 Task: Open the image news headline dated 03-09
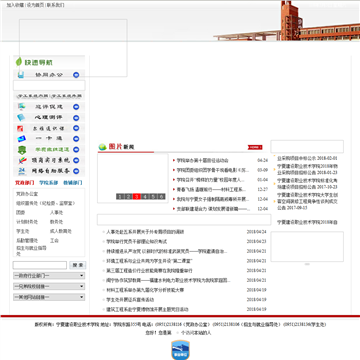point(213,170)
